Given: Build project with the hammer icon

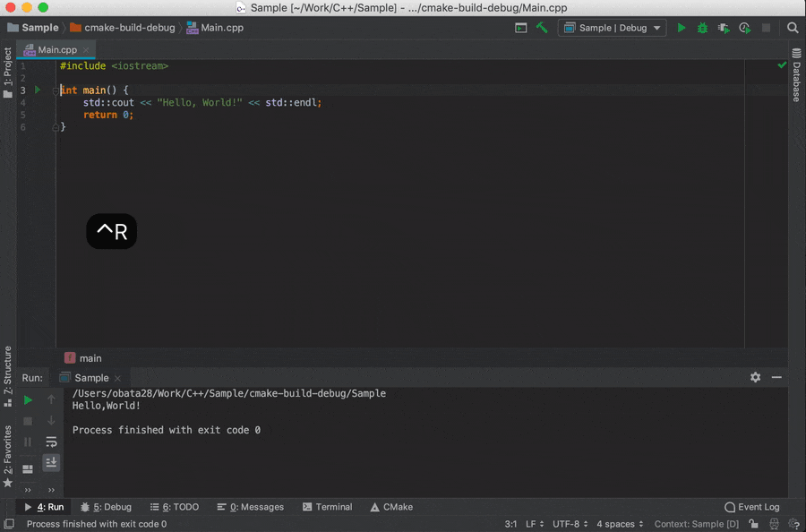Looking at the screenshot, I should [542, 28].
